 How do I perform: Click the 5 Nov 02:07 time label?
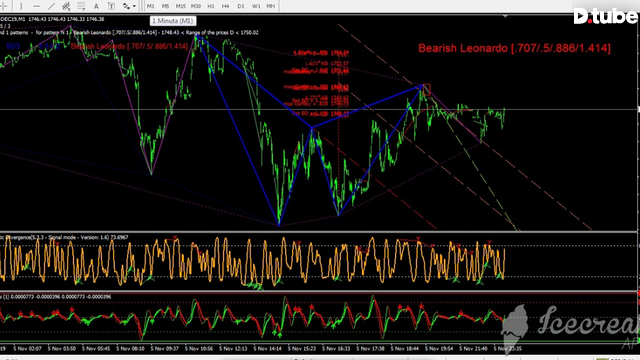(27, 349)
